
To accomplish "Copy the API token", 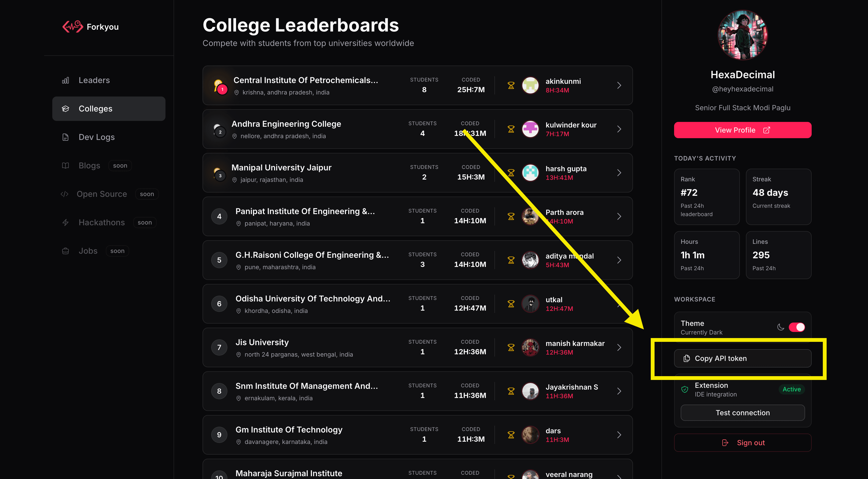I will (742, 358).
